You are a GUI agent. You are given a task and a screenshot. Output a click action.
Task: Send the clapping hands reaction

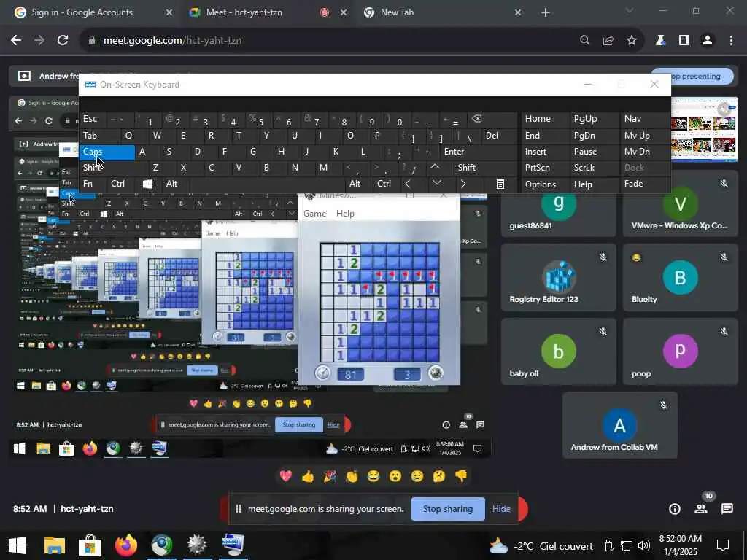click(x=352, y=475)
